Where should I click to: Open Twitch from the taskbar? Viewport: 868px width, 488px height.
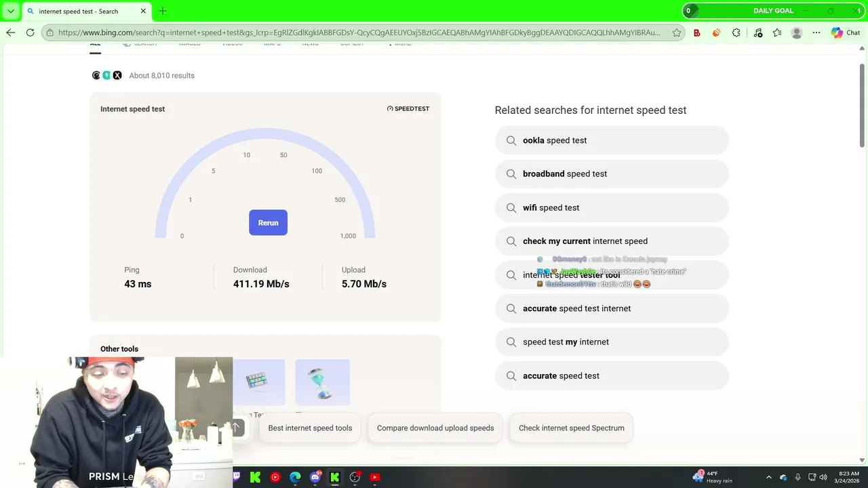point(236,477)
